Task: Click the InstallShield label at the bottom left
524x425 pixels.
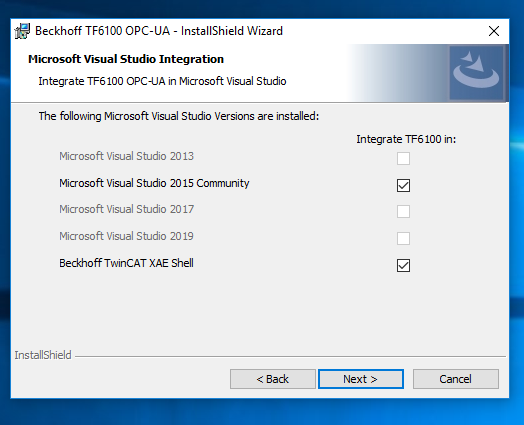Action: 43,355
